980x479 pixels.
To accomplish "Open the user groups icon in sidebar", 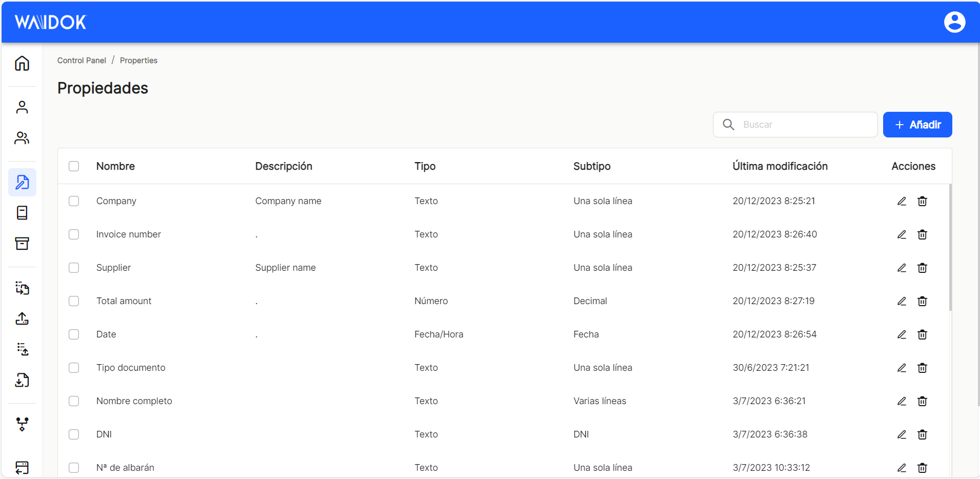I will (22, 138).
